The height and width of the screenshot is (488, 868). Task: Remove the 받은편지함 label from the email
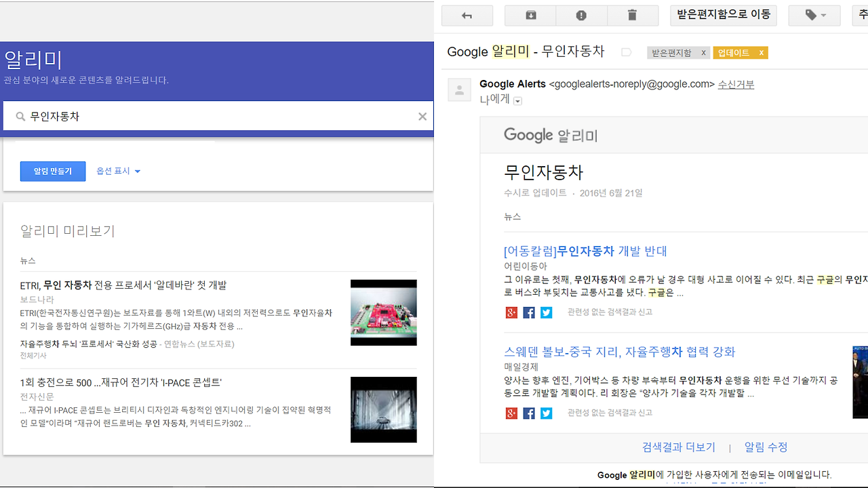click(703, 52)
